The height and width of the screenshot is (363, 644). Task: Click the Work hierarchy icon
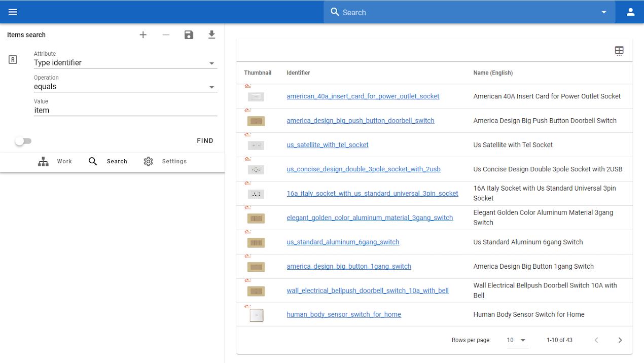44,162
